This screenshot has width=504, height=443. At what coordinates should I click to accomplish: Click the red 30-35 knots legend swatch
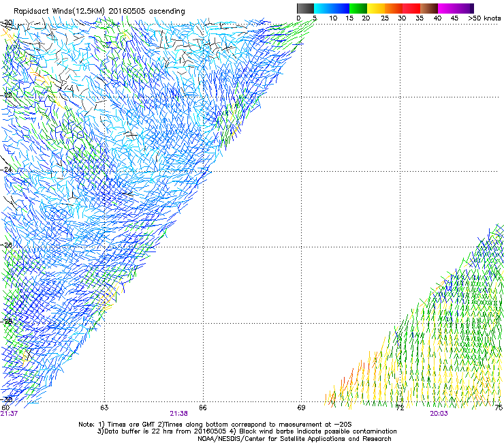coord(411,8)
